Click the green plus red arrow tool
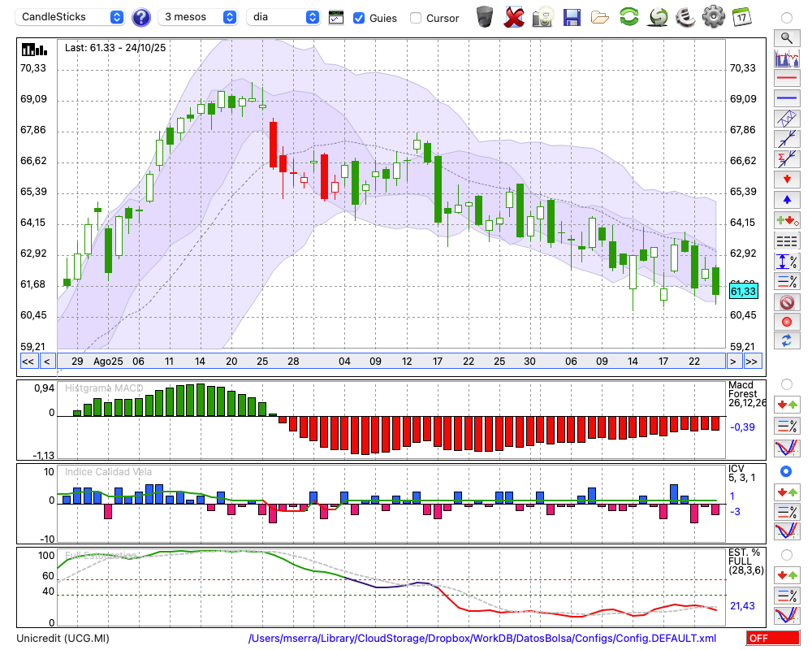This screenshot has width=812, height=650. (x=787, y=220)
